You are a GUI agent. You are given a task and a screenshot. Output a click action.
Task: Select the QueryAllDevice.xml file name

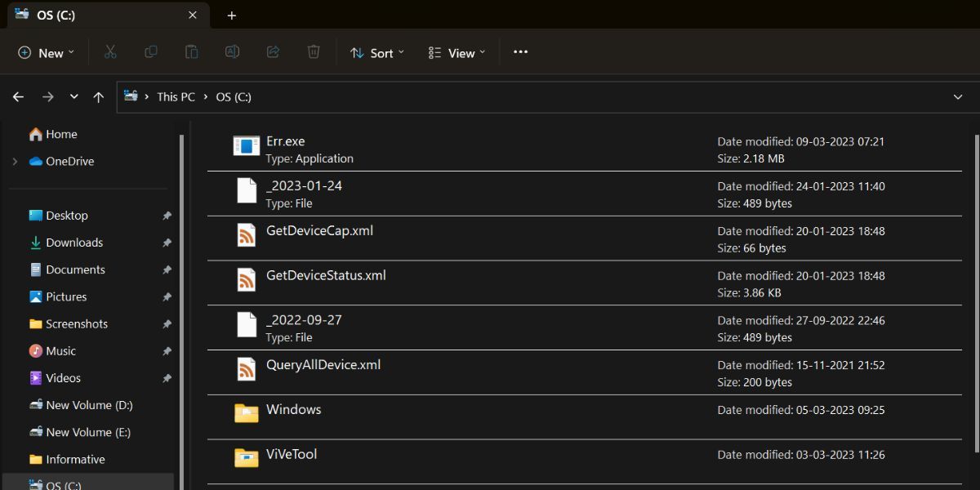coord(323,364)
